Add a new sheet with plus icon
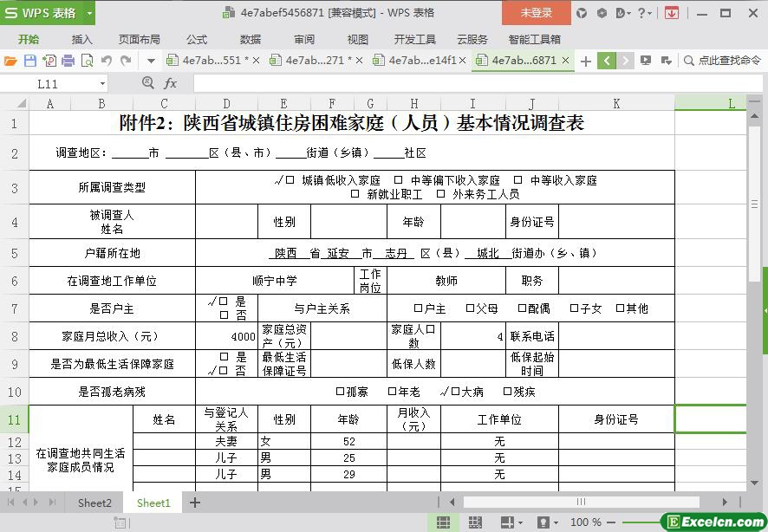Viewport: 768px width, 532px height. coord(195,503)
